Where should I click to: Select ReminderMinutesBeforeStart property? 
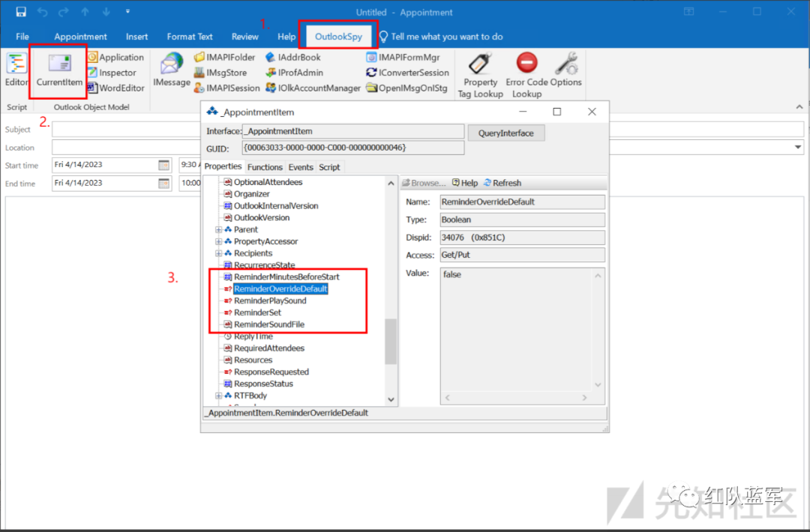tap(286, 277)
